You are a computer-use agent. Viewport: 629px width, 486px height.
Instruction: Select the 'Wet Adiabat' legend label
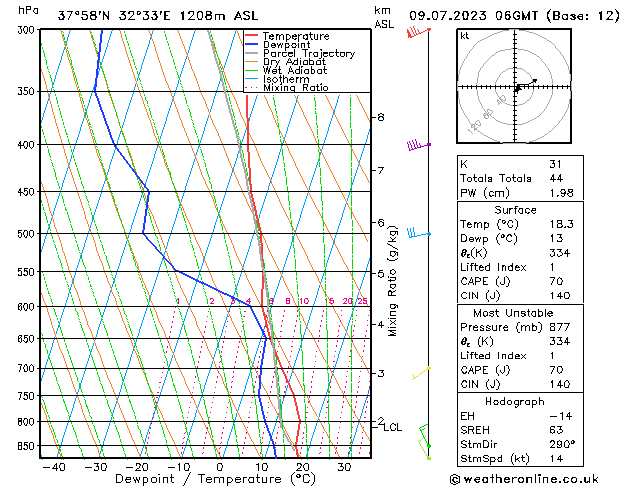coord(295,71)
